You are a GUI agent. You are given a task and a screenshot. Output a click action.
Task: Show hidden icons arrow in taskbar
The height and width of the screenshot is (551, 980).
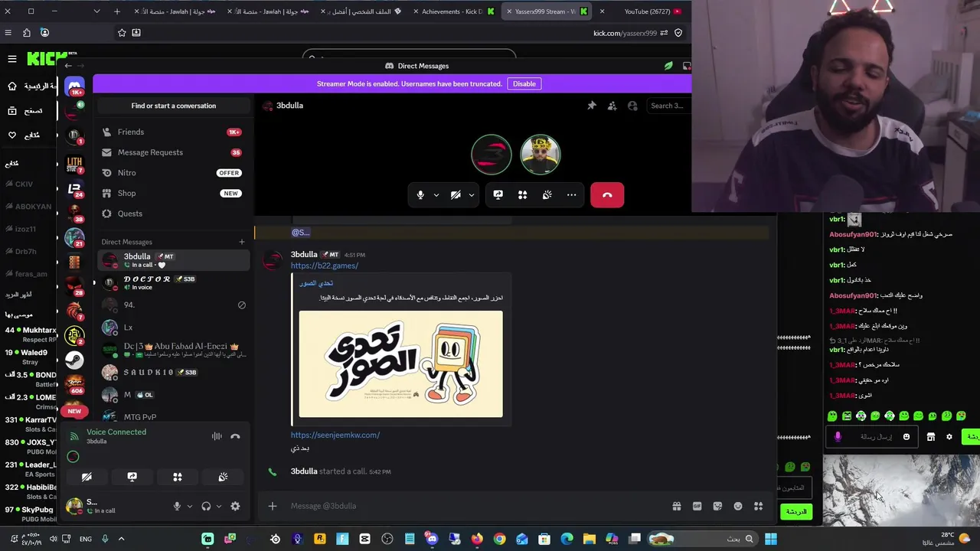point(121,539)
